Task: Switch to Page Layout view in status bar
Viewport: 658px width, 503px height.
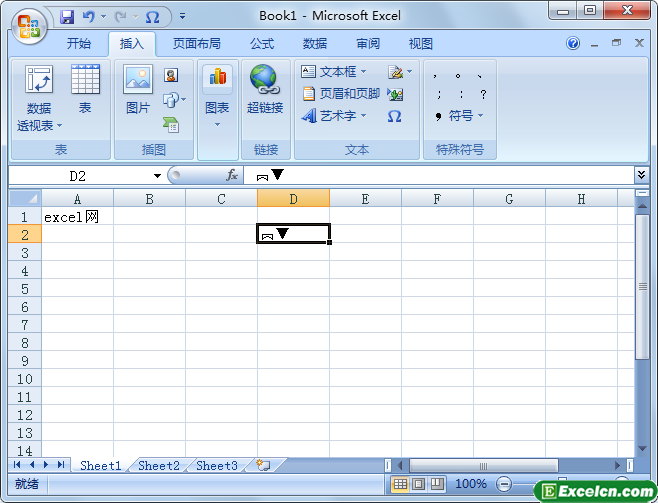Action: pos(418,484)
